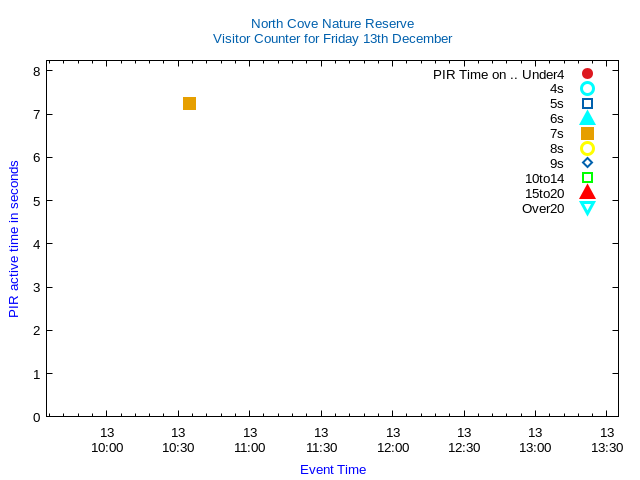Image resolution: width=640 pixels, height=480 pixels.
Task: Click the yellow open circle 8s marker
Action: point(587,148)
